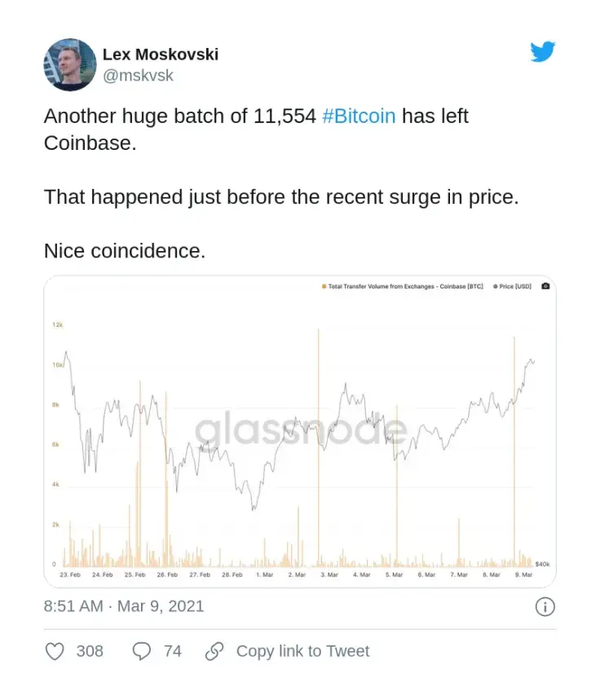Click the @mskvsk handle

pyautogui.click(x=138, y=76)
